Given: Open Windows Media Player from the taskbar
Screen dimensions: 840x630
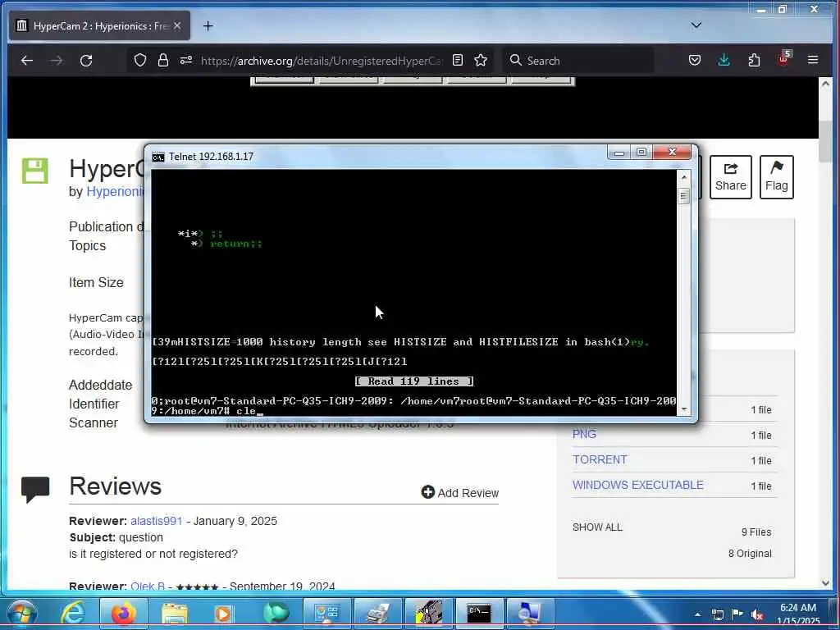Looking at the screenshot, I should coord(224,614).
